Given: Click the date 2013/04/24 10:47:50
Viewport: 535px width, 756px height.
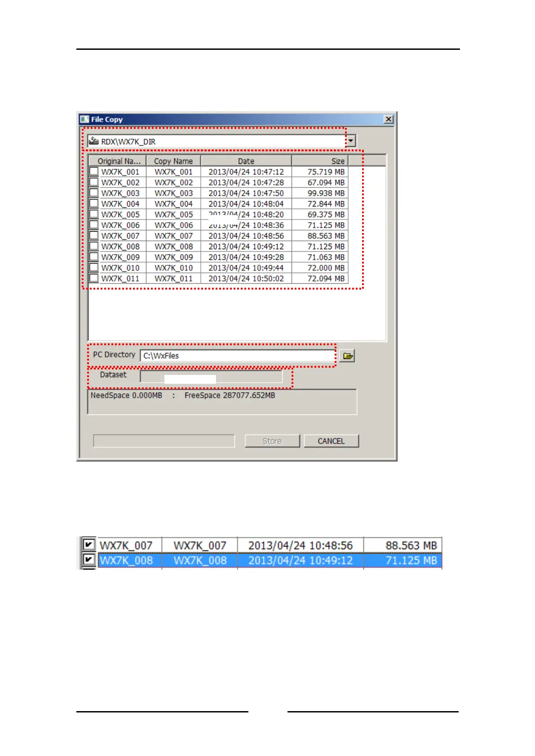Looking at the screenshot, I should pos(246,193).
